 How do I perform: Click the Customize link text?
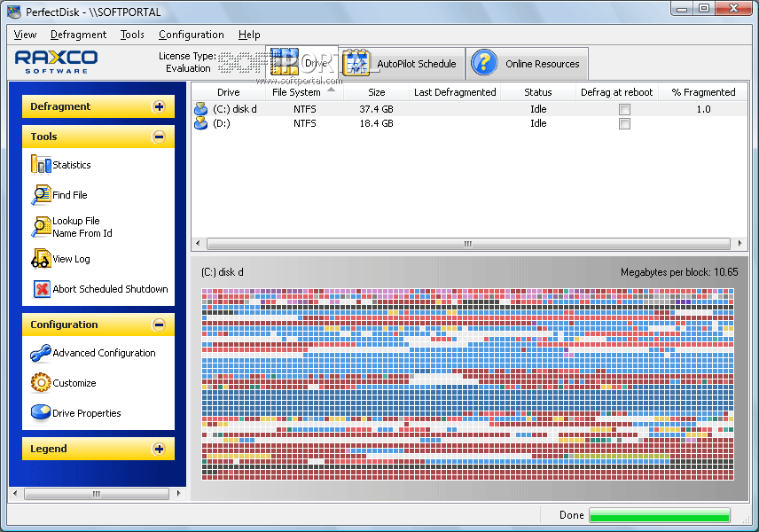click(74, 383)
